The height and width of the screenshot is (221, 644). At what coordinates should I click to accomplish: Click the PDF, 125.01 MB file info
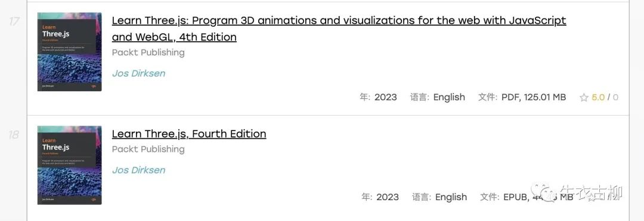(x=534, y=97)
